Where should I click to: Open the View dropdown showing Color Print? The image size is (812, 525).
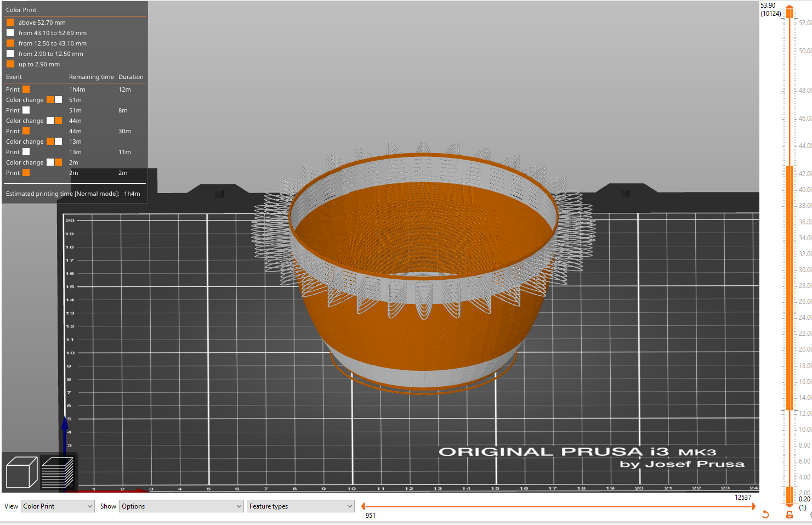58,506
